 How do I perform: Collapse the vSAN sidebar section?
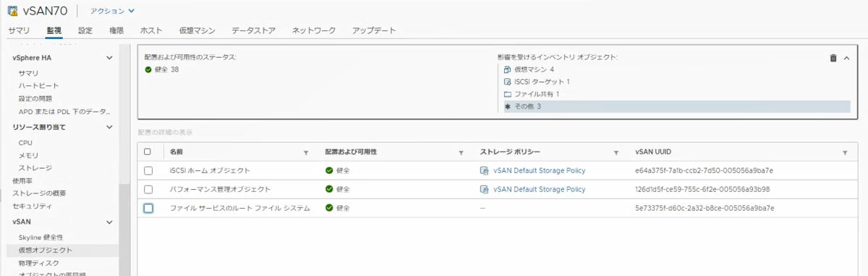(x=109, y=222)
